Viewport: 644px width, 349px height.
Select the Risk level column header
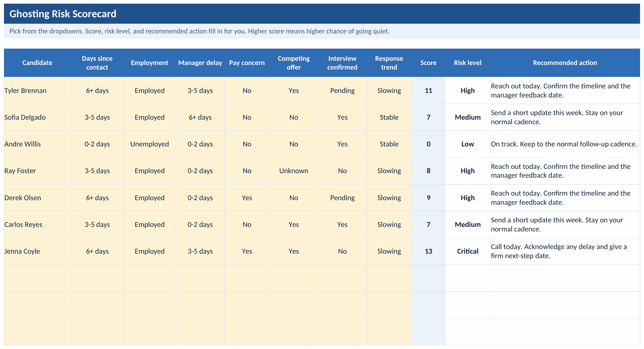(468, 63)
